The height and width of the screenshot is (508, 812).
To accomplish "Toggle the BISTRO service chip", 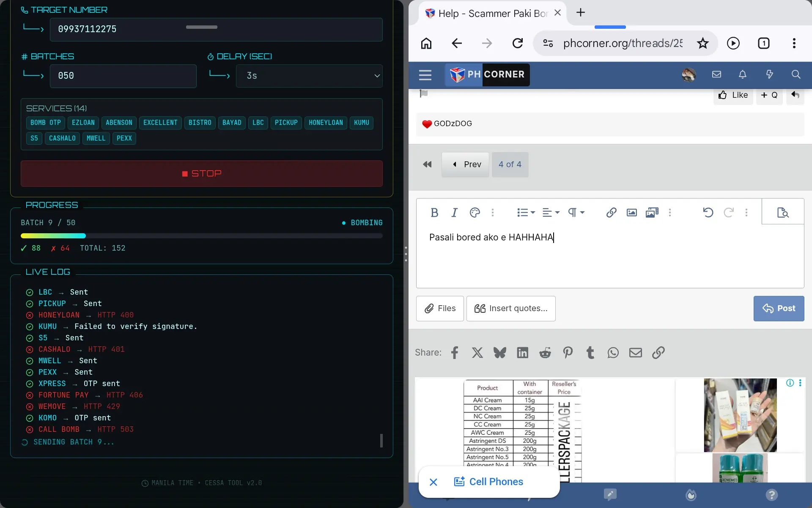I will tap(200, 123).
